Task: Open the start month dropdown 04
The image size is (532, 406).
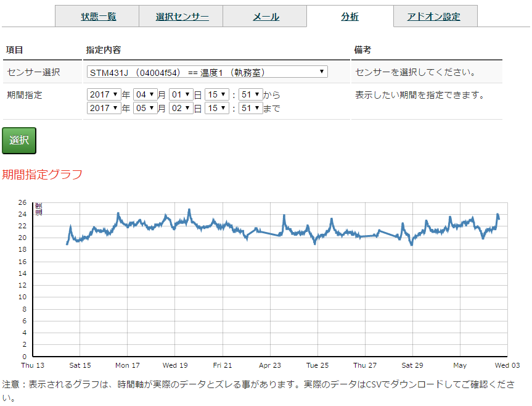Action: (x=145, y=94)
